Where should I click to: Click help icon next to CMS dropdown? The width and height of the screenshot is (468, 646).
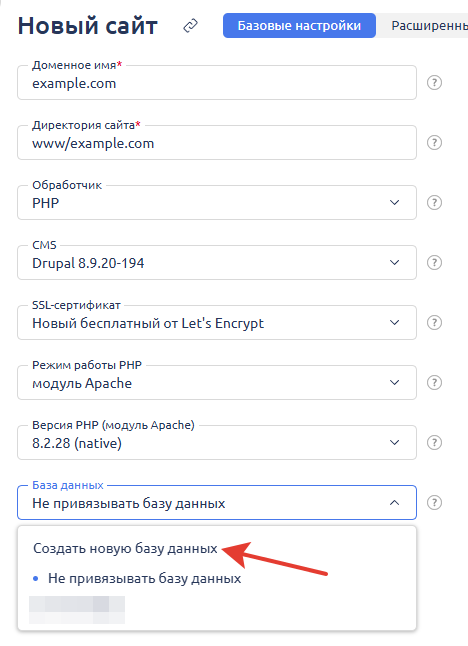[434, 262]
